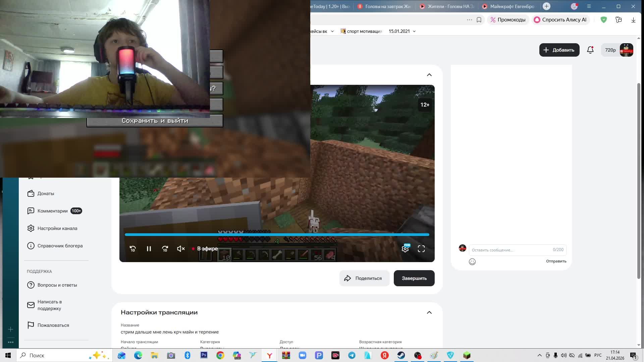Pause the live stream playback
644x362 pixels.
pos(149,249)
